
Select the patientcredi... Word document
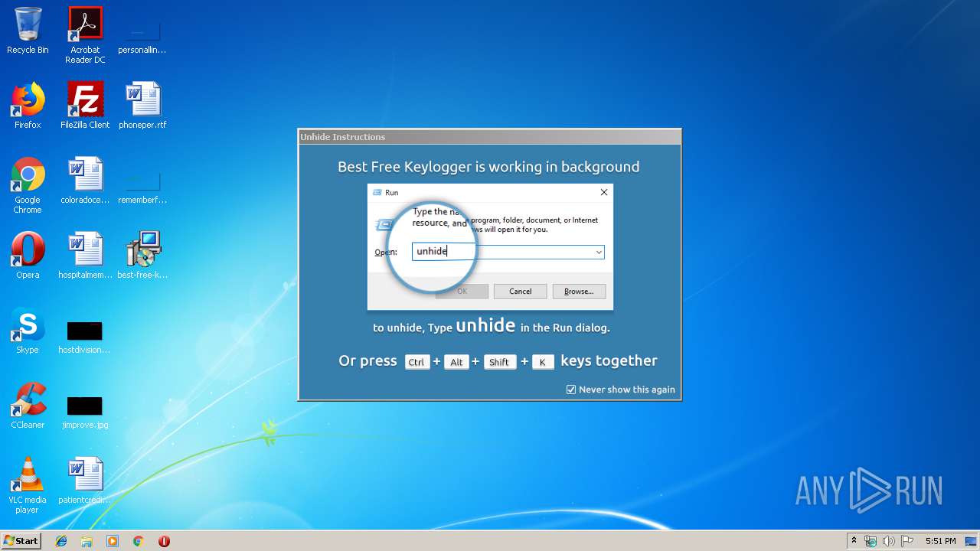click(x=85, y=481)
